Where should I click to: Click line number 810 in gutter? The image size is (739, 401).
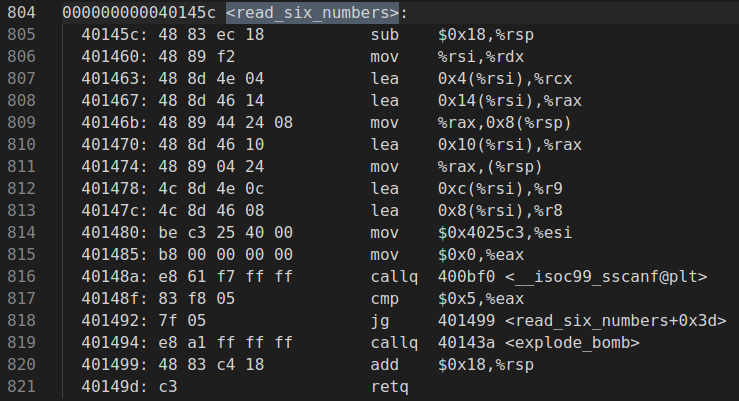tap(20, 145)
